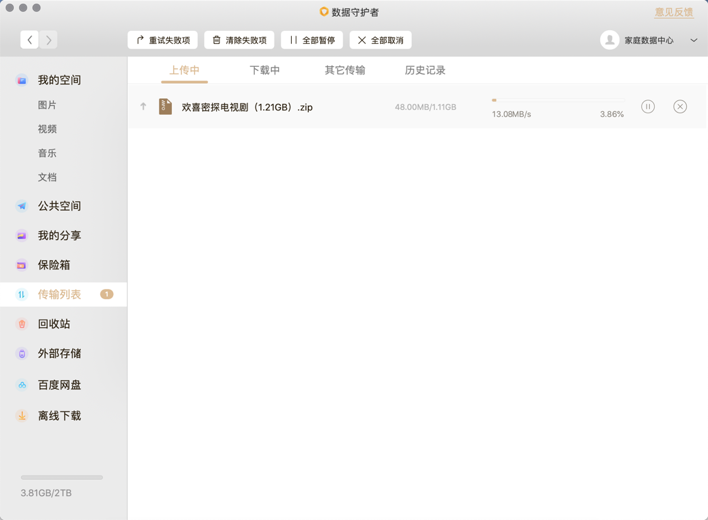Click the 重试失败项 button
This screenshot has height=520, width=708.
tap(163, 40)
